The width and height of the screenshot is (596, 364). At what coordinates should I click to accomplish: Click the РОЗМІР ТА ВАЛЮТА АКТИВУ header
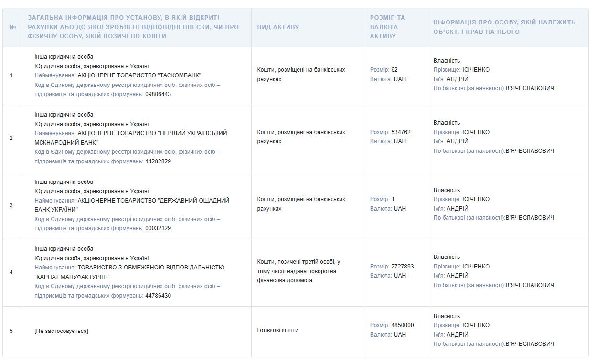[x=387, y=27]
